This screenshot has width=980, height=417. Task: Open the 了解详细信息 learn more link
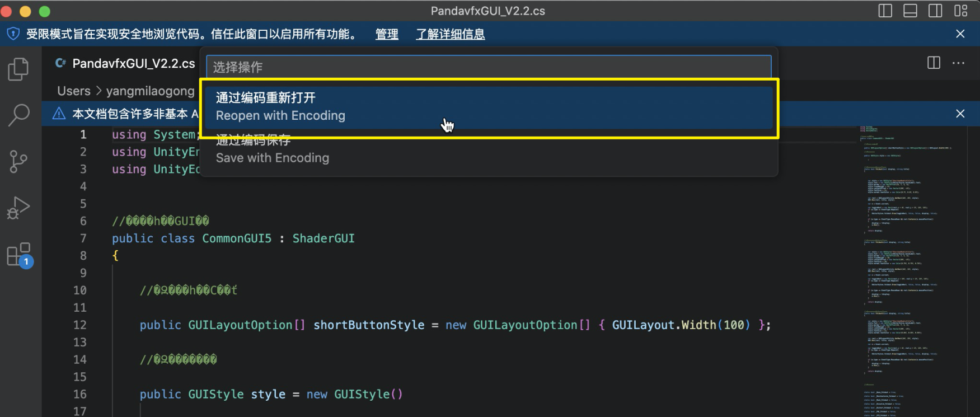450,35
